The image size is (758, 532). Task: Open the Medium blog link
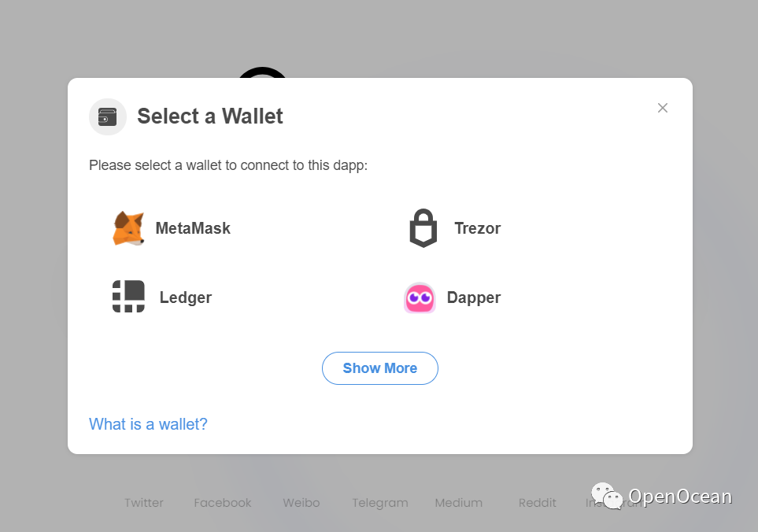tap(458, 502)
